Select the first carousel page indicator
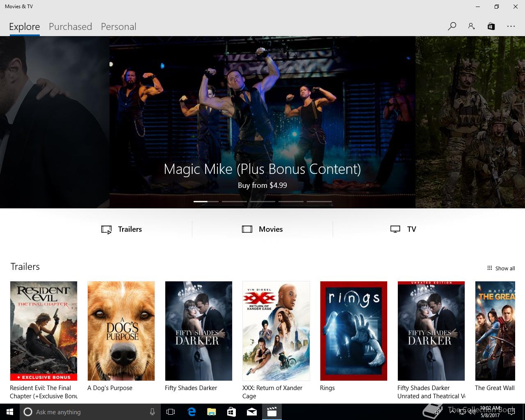Viewport: 525px width, 420px height. coord(206,201)
